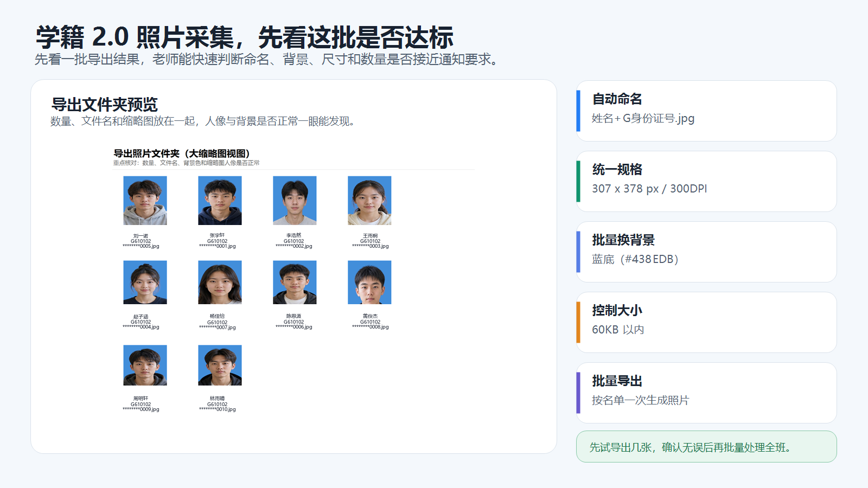Click the file name ending 0003.jpg
The width and height of the screenshot is (868, 488).
click(371, 241)
